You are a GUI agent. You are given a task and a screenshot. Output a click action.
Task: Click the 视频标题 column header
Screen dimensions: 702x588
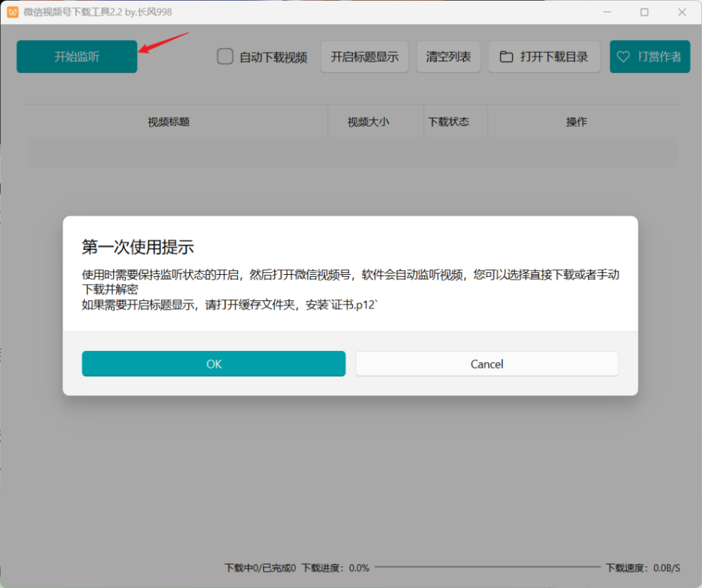167,121
